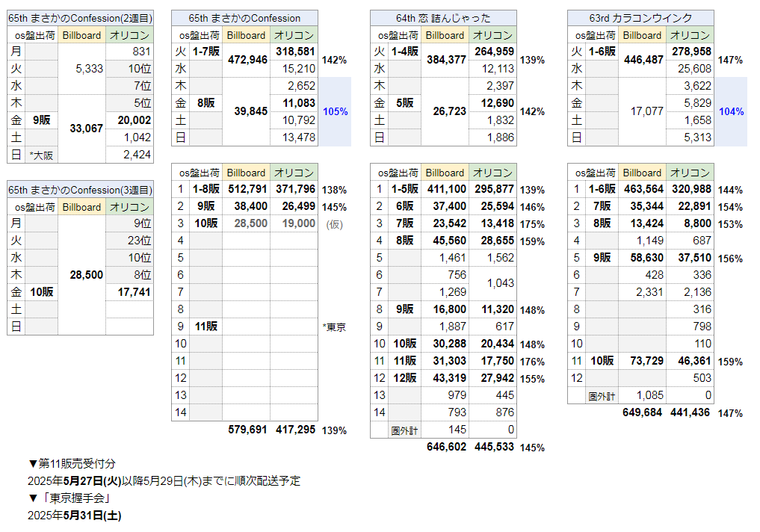Select the Billboard value 43,319

coord(449,378)
